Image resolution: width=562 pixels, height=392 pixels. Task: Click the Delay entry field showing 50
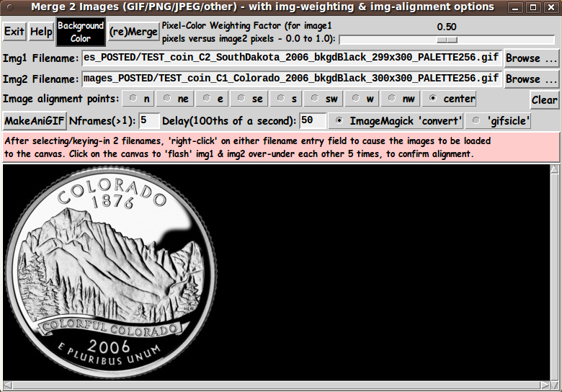click(x=313, y=120)
